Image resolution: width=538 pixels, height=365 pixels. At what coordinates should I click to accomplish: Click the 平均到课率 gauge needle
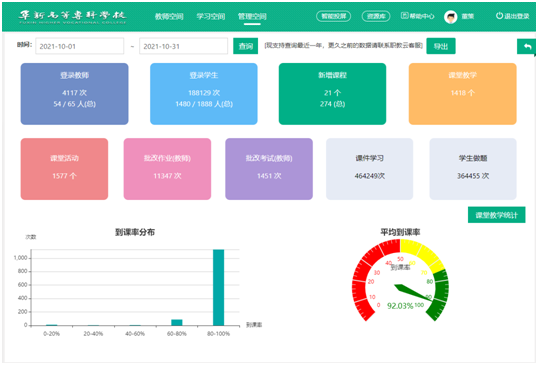point(413,292)
